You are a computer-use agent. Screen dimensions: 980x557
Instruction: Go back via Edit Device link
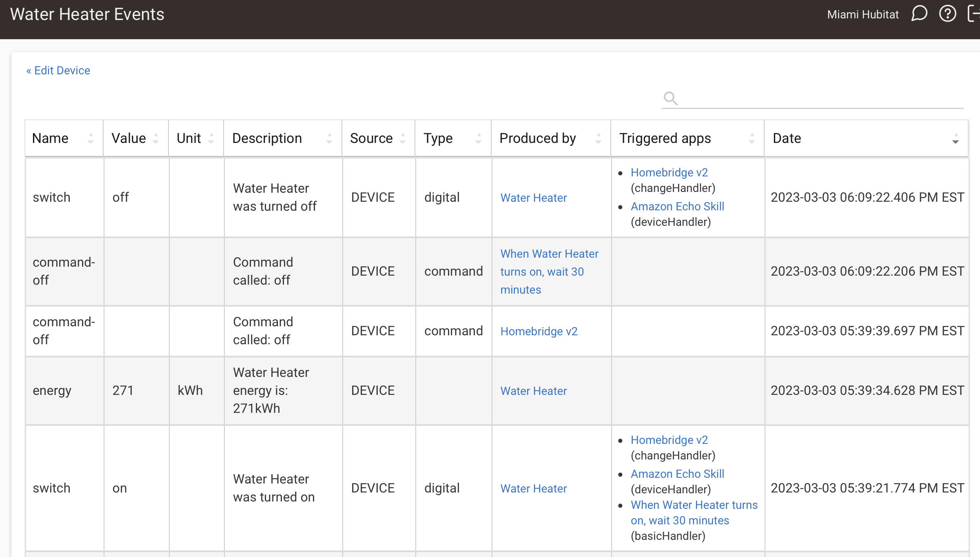pos(58,71)
